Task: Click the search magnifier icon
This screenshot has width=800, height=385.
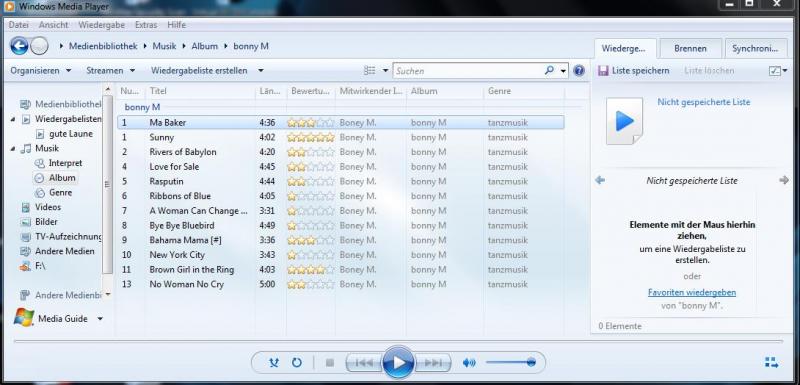Action: (549, 70)
